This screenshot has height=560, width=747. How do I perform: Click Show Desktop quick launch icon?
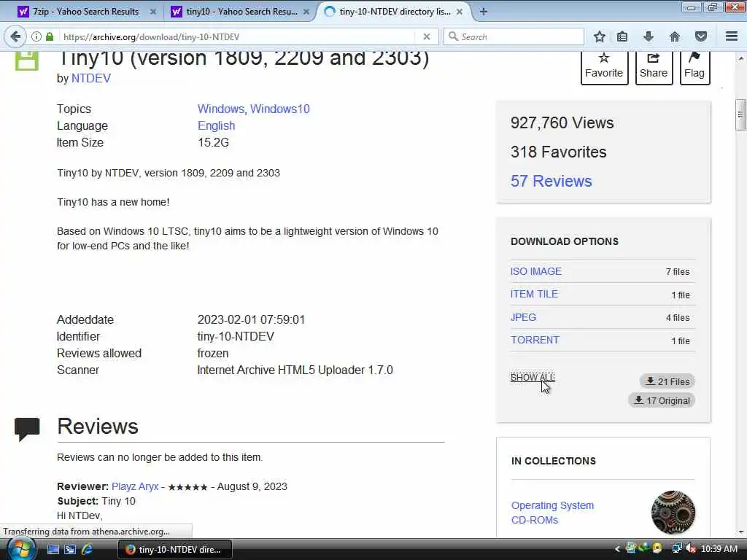(x=53, y=550)
